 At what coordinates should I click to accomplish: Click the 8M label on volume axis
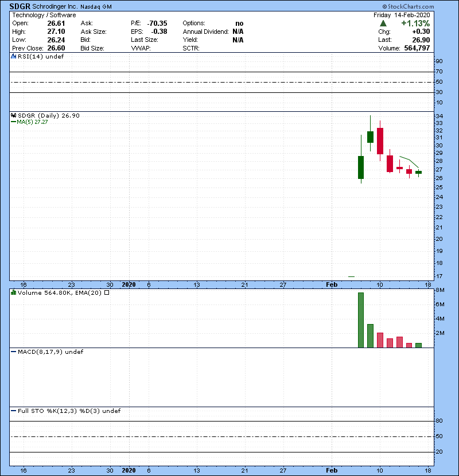tap(440, 290)
